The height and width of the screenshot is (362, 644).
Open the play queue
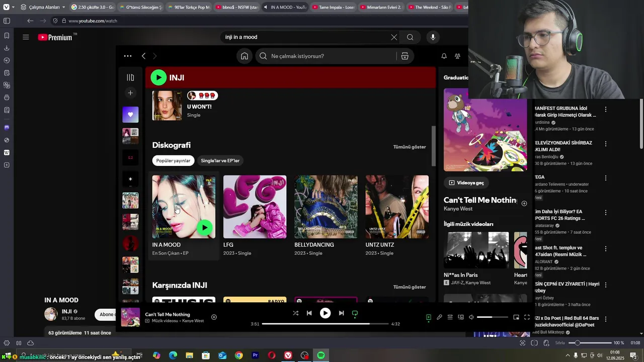click(450, 317)
